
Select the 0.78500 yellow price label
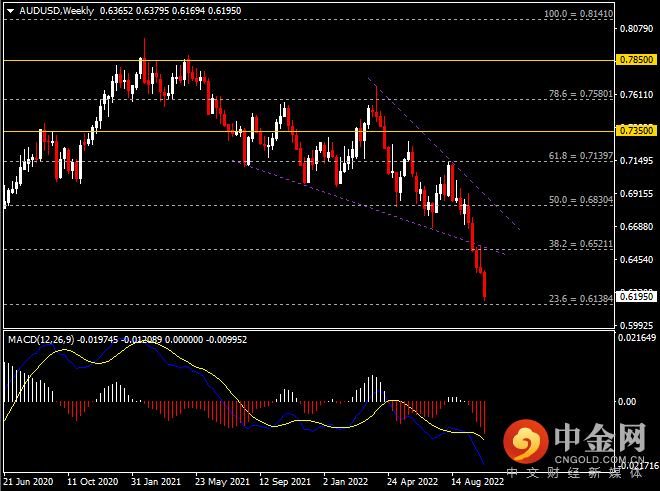tap(636, 59)
